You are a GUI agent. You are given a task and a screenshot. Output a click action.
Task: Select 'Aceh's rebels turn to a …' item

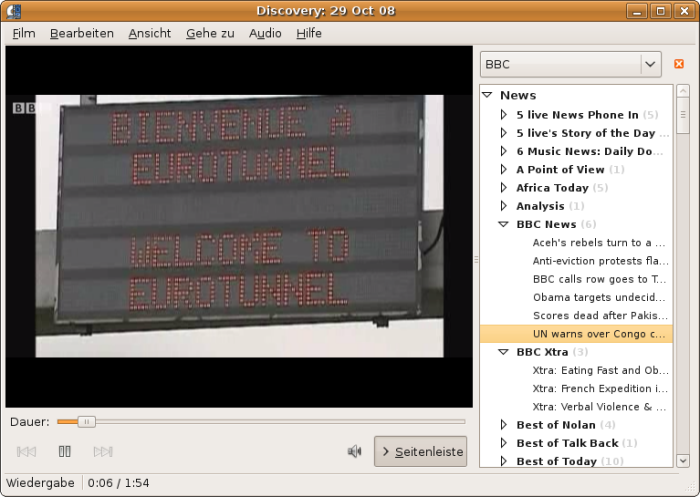coord(576,242)
